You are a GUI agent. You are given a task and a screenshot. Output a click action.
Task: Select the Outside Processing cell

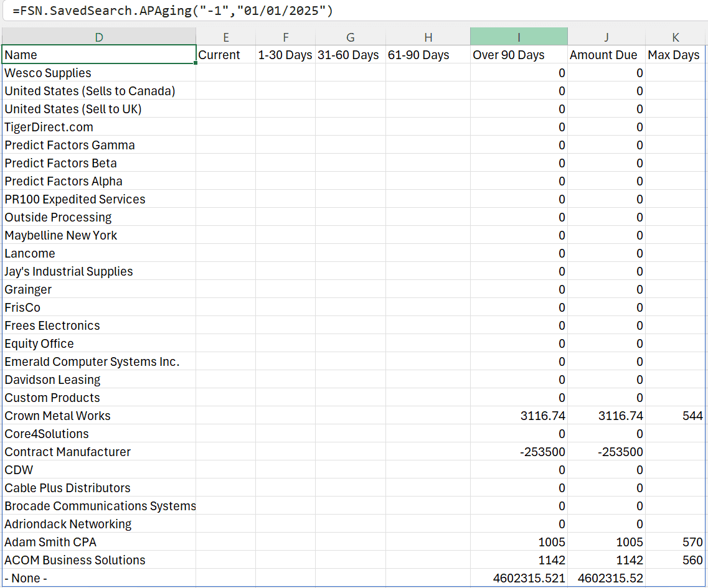click(99, 217)
